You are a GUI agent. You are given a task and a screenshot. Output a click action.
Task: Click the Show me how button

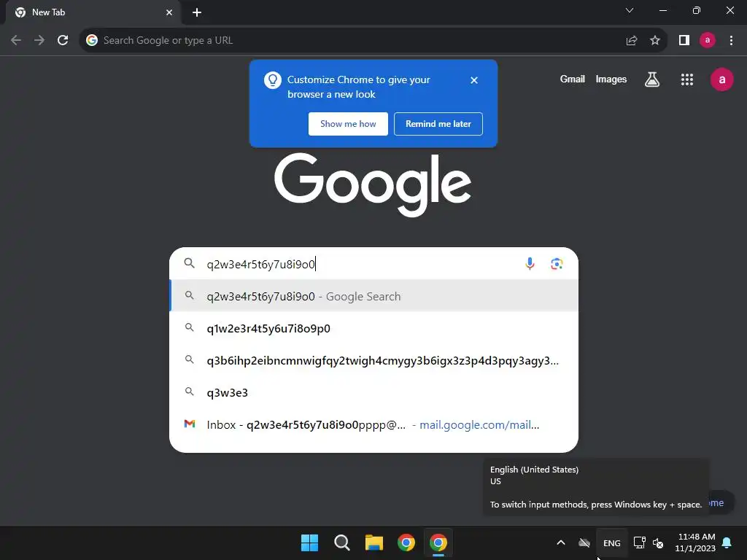348,124
